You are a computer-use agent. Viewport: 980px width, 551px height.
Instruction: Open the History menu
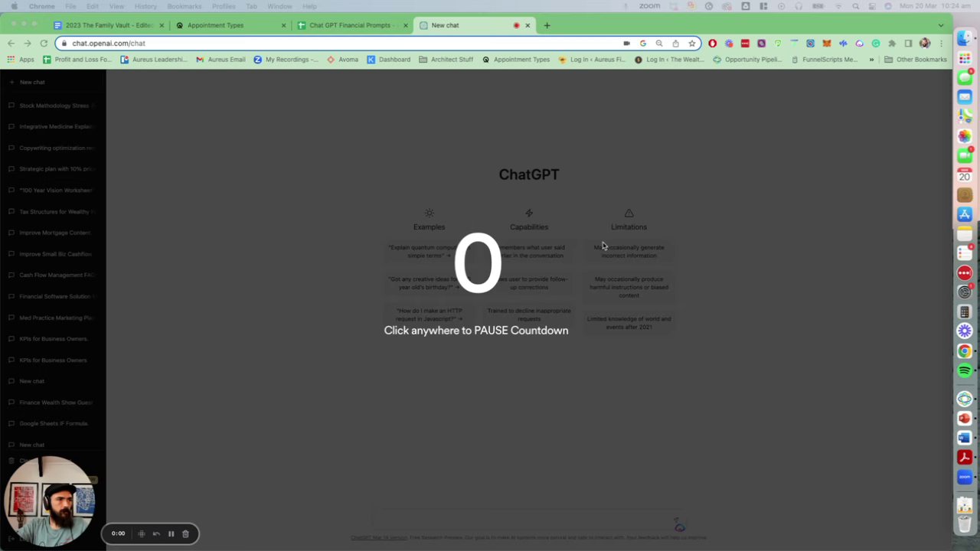click(145, 6)
